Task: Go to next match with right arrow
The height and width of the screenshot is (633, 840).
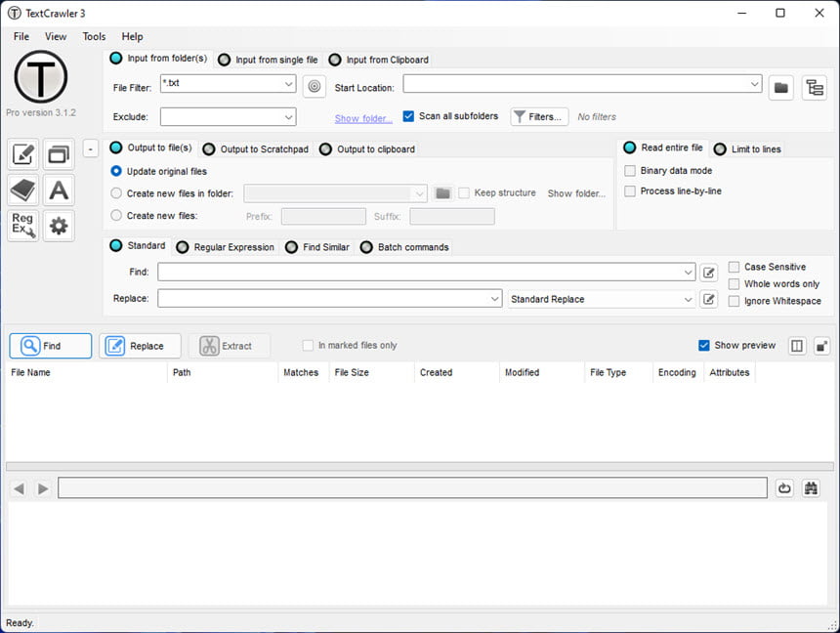Action: [x=43, y=488]
